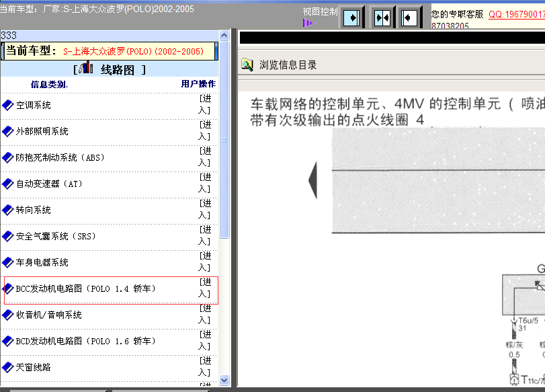The image size is (545, 392).
Task: Select BCC发动机电路图（POLO 1.4 轿车）text
Action: [86, 288]
